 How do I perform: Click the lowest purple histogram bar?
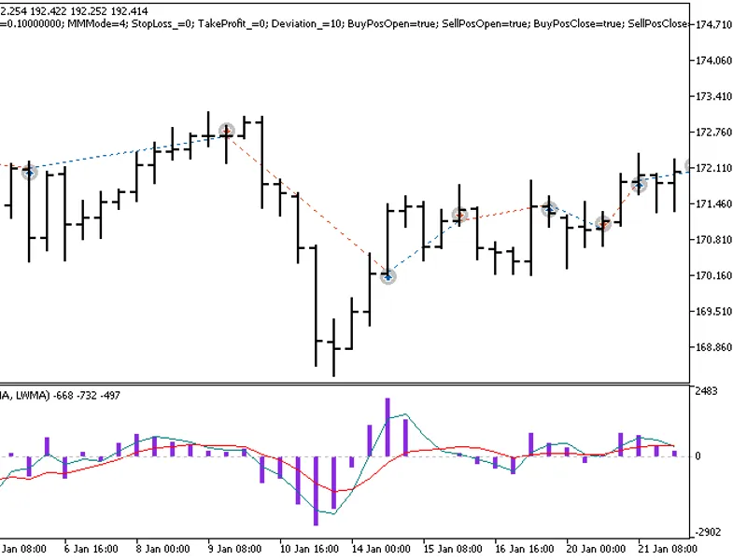click(316, 491)
